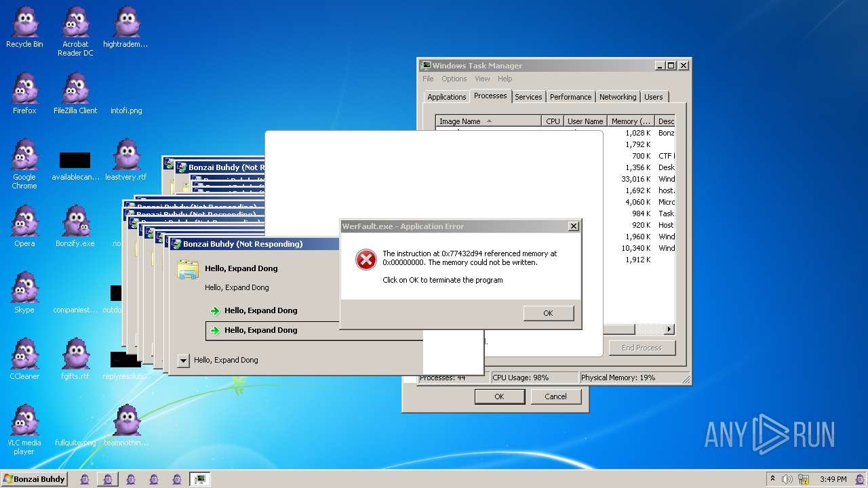
Task: Switch to Task Manager taskbar button
Action: [x=199, y=479]
